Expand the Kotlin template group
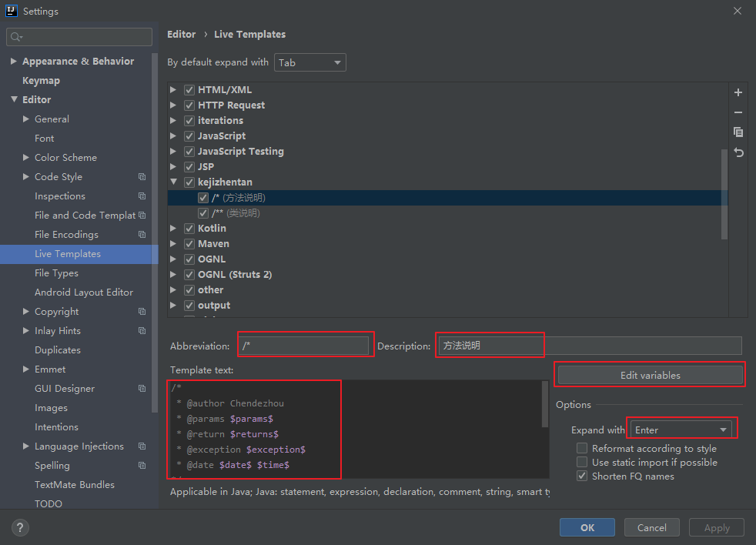The width and height of the screenshot is (756, 545). pos(173,229)
